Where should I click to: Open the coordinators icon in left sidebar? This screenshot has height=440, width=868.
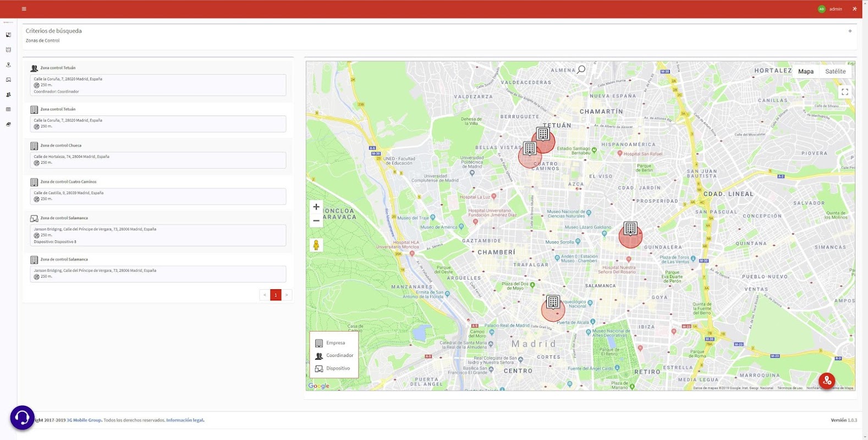[8, 95]
